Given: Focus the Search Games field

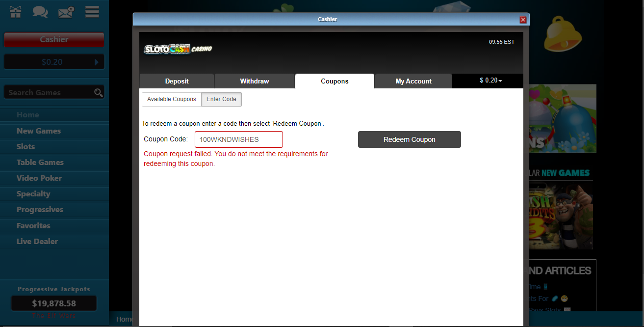Looking at the screenshot, I should (48, 92).
